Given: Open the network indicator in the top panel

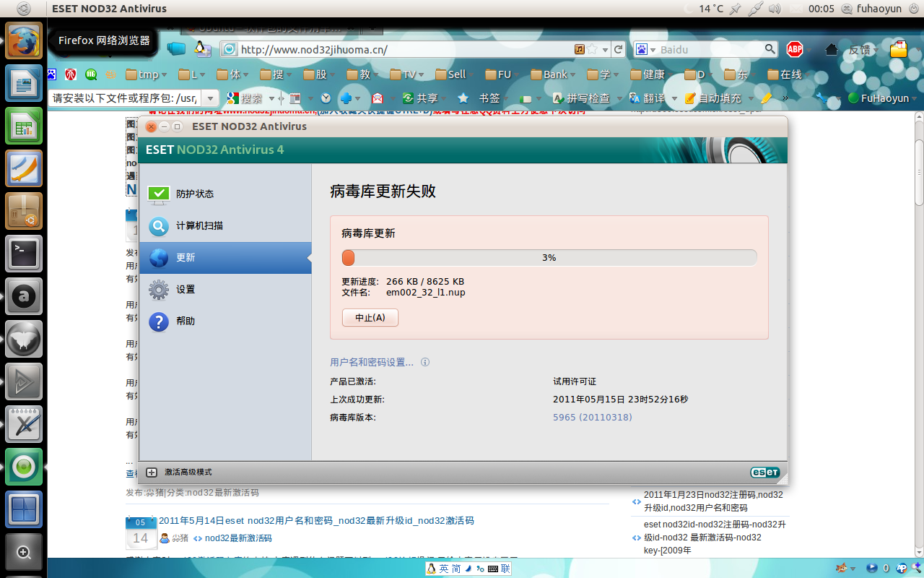Looking at the screenshot, I should click(755, 9).
